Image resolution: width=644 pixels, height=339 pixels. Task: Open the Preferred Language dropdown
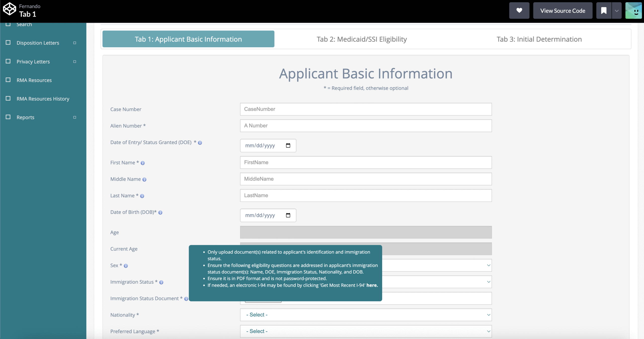coord(366,331)
